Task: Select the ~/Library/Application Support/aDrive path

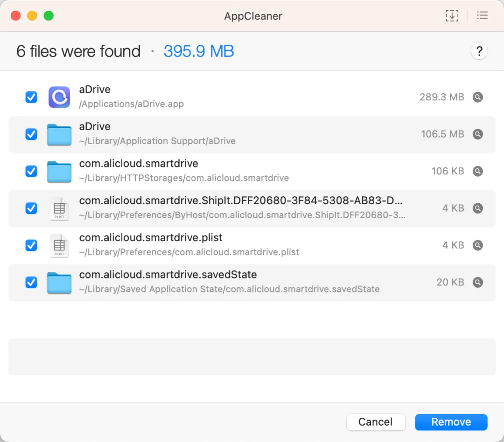Action: pos(157,141)
